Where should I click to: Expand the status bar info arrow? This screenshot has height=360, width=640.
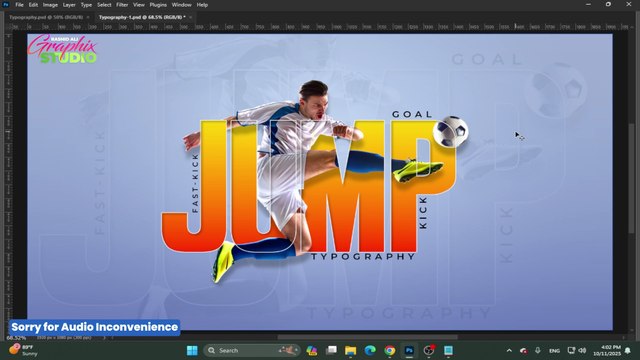104,338
